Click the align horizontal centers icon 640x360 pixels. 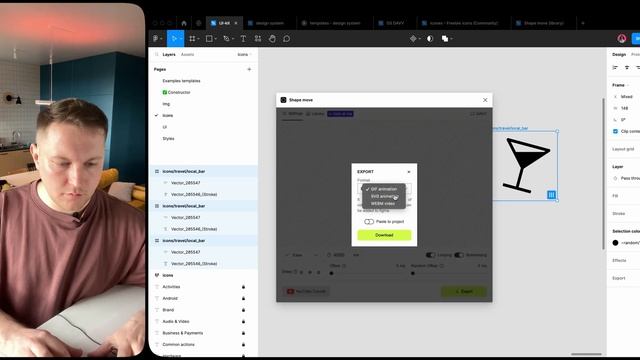tap(627, 67)
